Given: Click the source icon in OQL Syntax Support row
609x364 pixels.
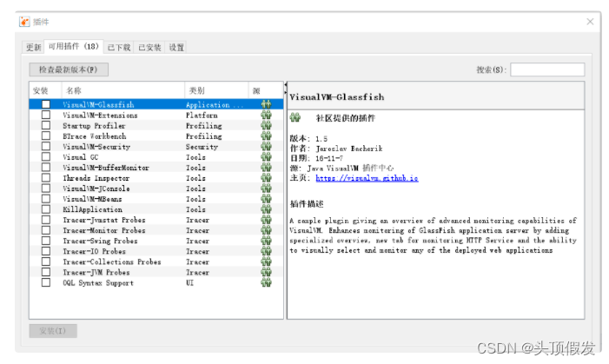Looking at the screenshot, I should point(266,283).
